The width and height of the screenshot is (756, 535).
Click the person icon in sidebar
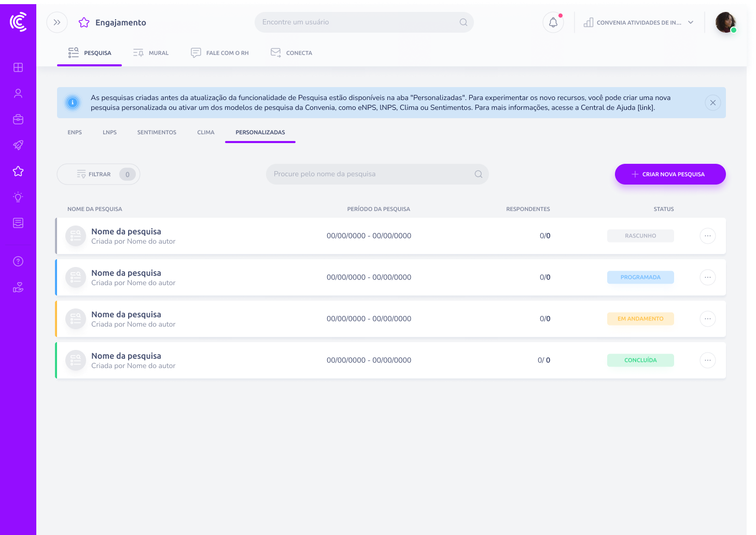click(18, 93)
